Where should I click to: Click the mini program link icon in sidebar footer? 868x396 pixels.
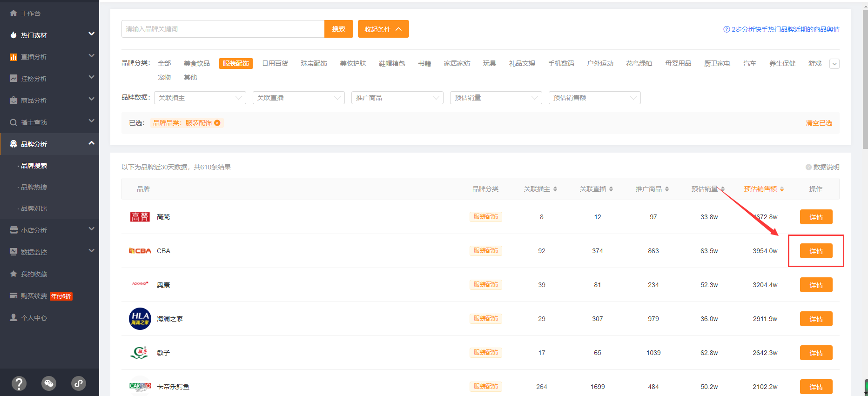(x=79, y=383)
